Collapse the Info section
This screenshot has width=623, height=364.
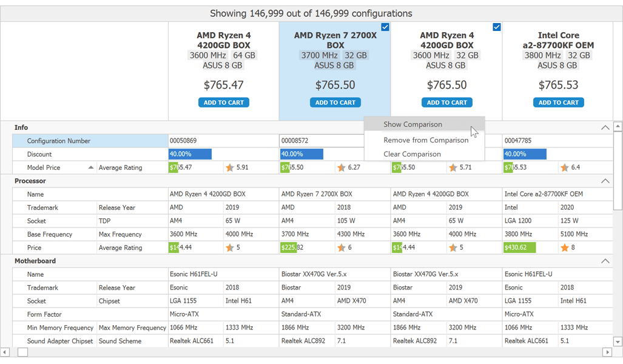605,127
